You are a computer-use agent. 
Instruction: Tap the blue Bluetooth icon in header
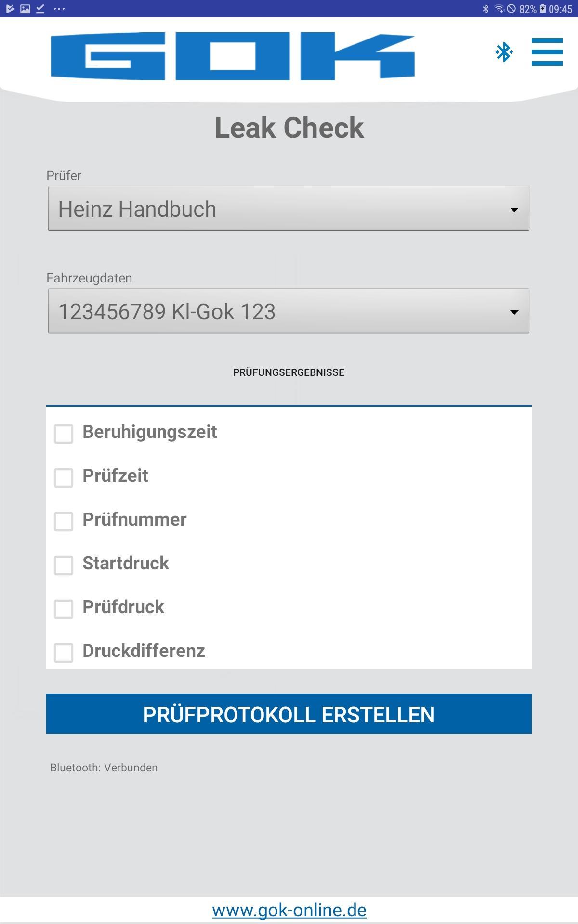point(504,52)
